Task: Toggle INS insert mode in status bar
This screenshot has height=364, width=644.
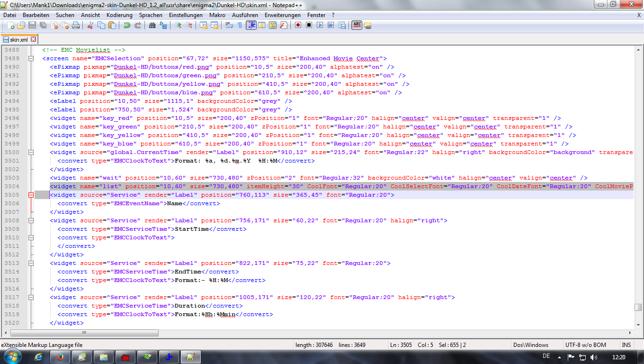Action: coord(626,345)
